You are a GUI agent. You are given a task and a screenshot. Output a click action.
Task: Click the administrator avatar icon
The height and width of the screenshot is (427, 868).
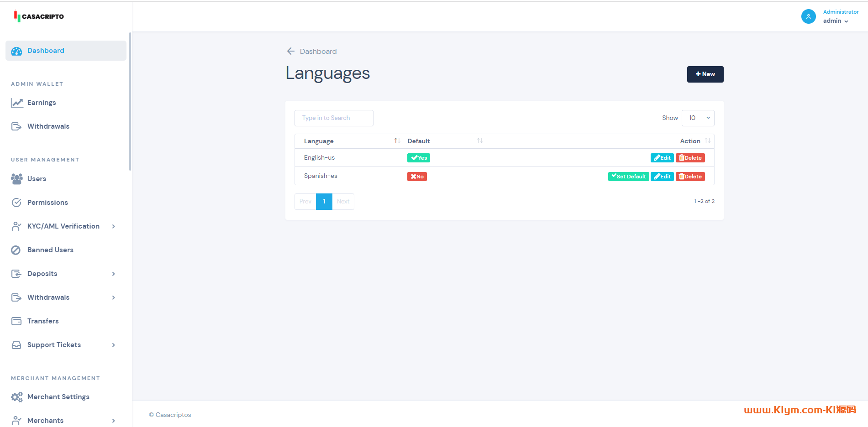pyautogui.click(x=809, y=16)
